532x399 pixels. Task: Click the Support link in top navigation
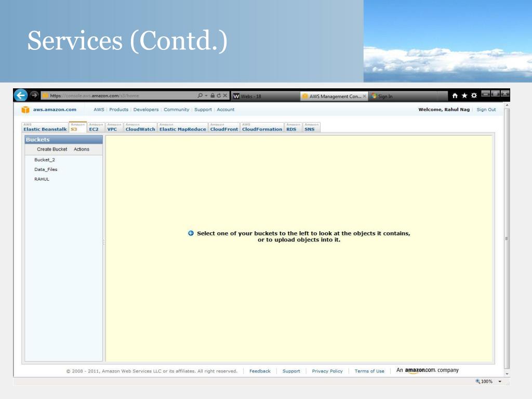tap(203, 110)
